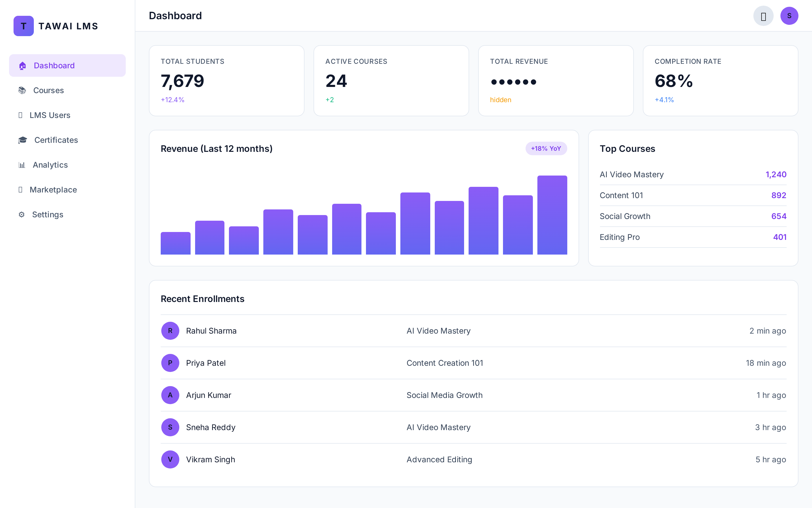This screenshot has height=508, width=812.
Task: Click Rahul Sharma's R avatar
Action: [x=170, y=330]
